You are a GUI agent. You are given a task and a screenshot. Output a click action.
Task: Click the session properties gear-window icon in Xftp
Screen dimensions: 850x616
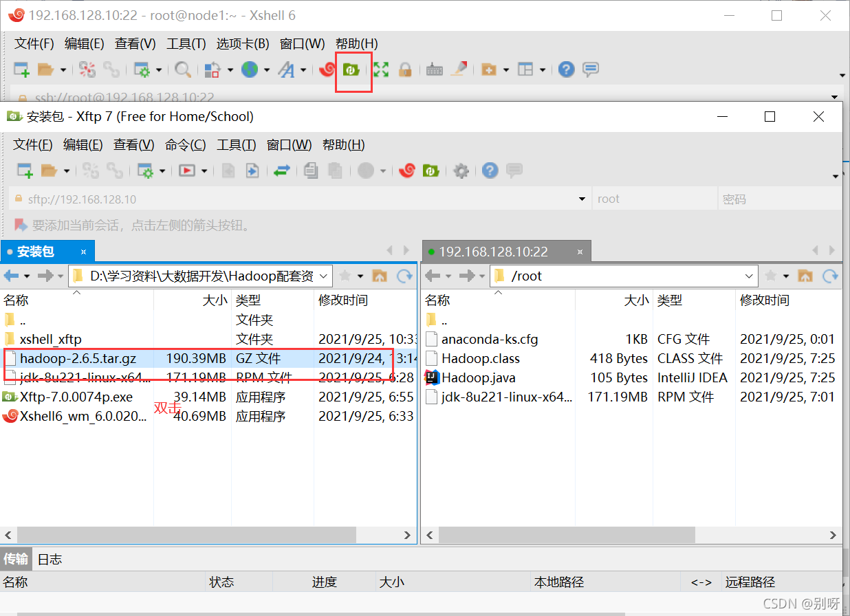pyautogui.click(x=145, y=170)
